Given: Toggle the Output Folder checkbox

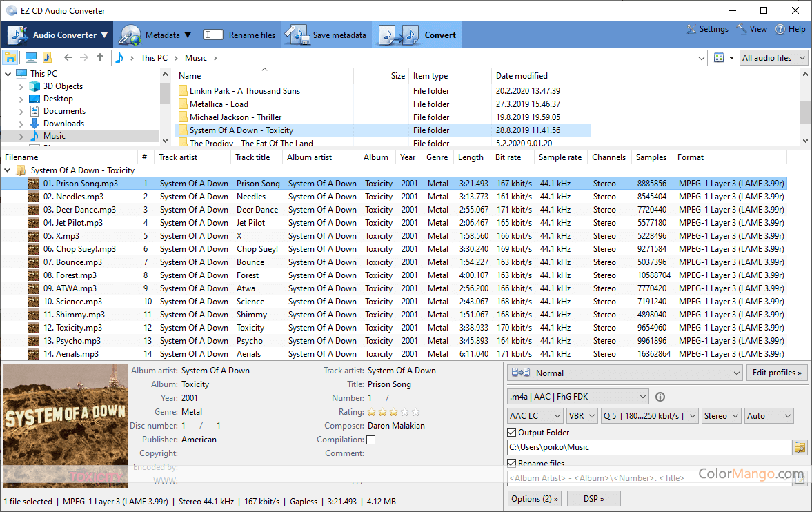Looking at the screenshot, I should point(512,432).
